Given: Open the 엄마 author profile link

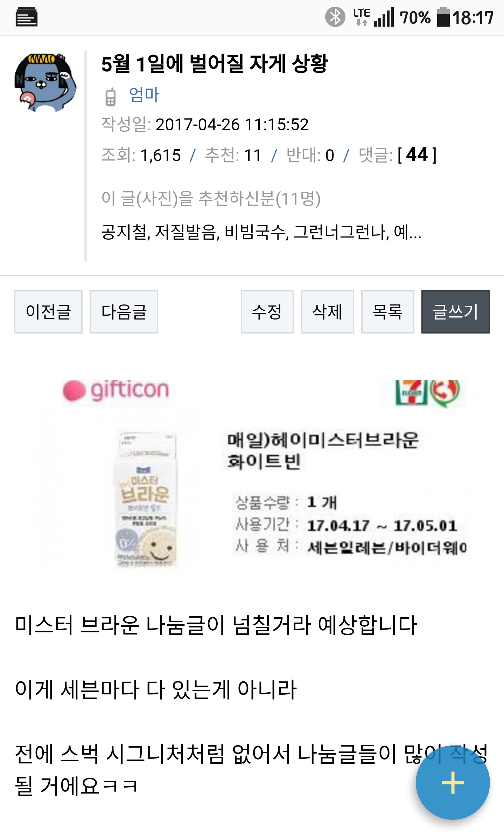Looking at the screenshot, I should tap(144, 95).
